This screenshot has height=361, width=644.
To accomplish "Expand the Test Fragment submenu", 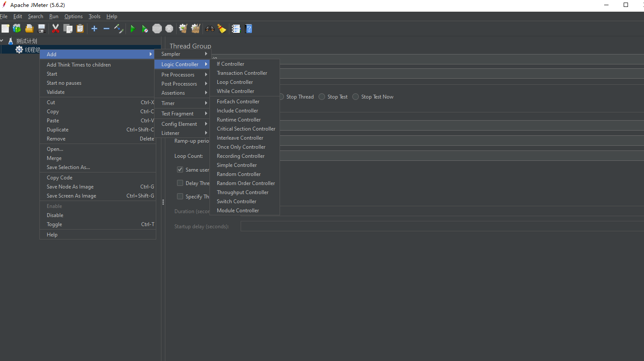I will point(183,114).
